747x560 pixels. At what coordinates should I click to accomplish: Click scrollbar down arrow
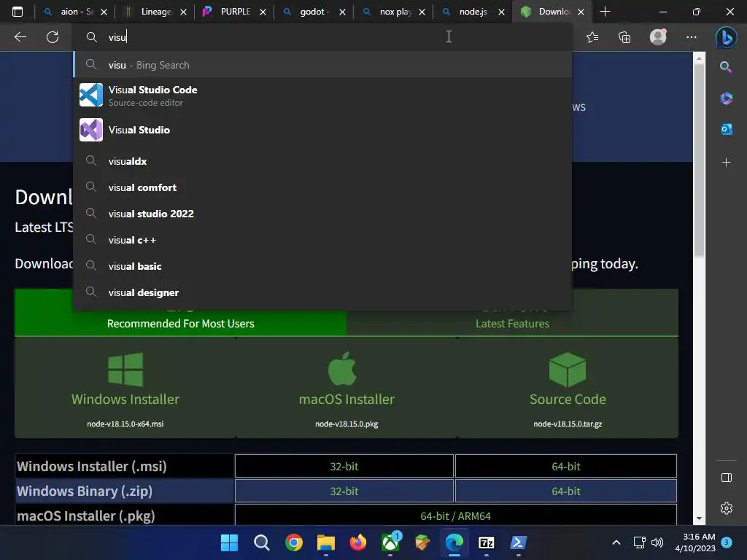699,518
